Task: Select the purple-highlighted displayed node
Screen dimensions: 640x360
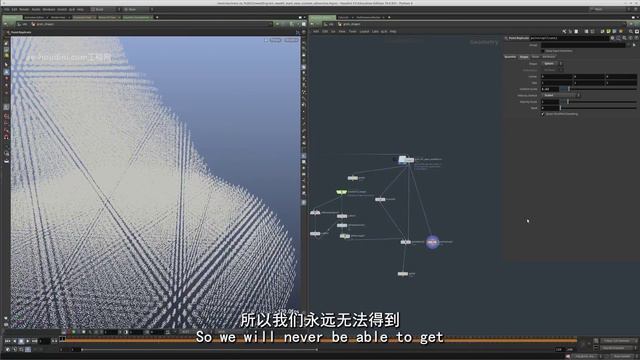Action: pos(432,242)
